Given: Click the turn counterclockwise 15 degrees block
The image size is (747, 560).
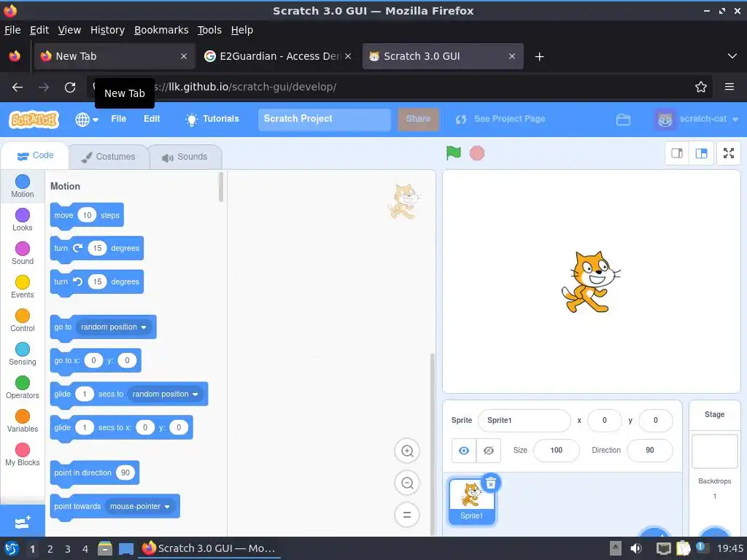Looking at the screenshot, I should tap(97, 282).
